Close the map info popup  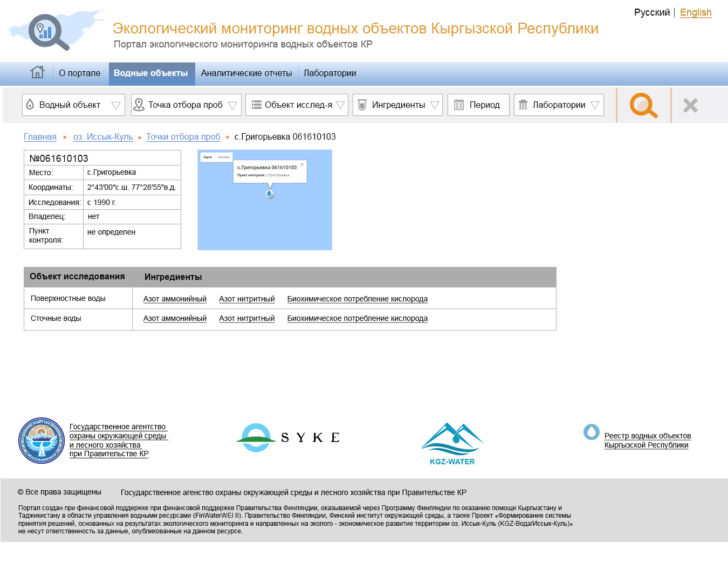coord(302,164)
